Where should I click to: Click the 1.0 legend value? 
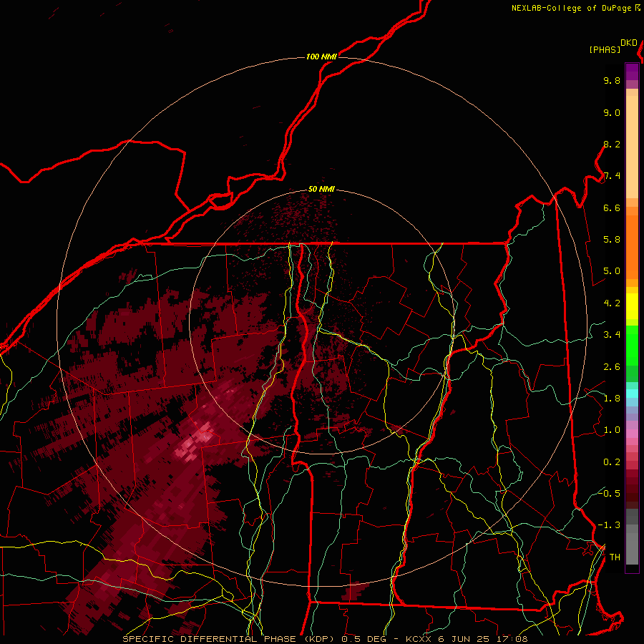point(612,430)
